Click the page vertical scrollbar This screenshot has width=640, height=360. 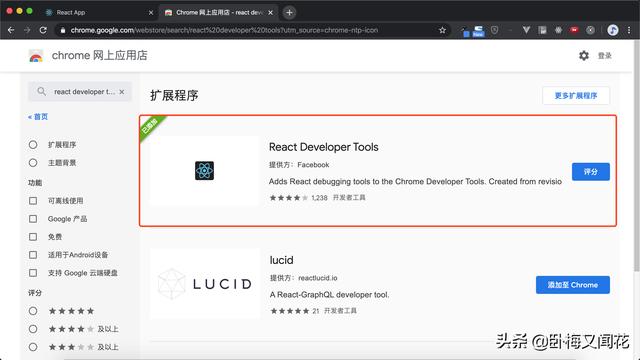pyautogui.click(x=637, y=155)
